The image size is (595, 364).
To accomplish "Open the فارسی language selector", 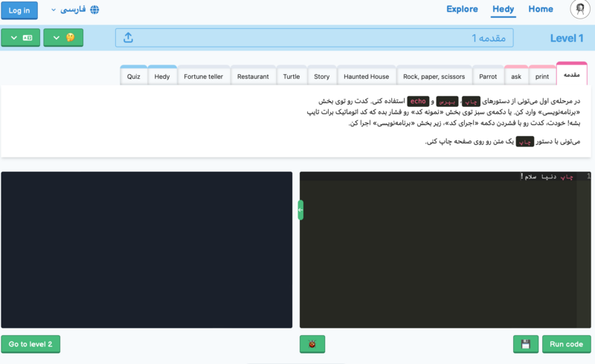I will click(x=72, y=10).
